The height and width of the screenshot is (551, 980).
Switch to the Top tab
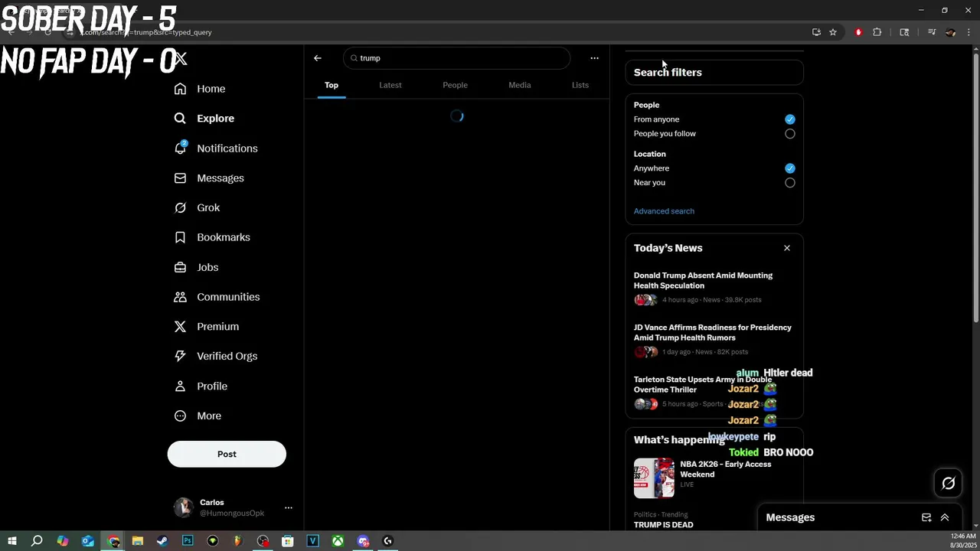(332, 85)
